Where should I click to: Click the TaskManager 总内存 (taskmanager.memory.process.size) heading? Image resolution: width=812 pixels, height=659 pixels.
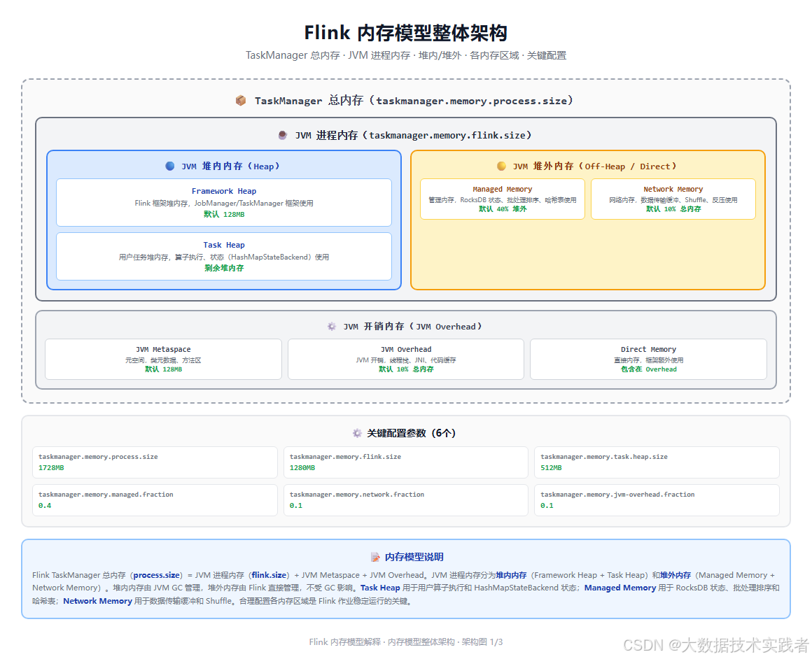click(x=414, y=101)
